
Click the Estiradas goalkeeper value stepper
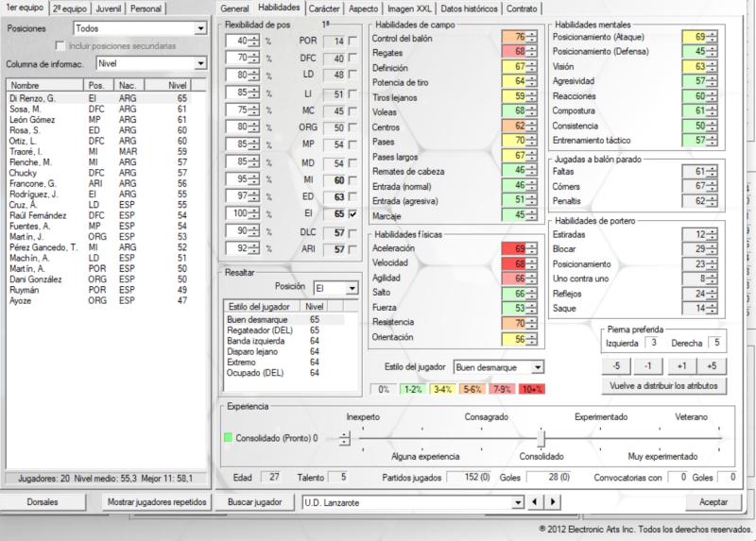tap(713, 234)
